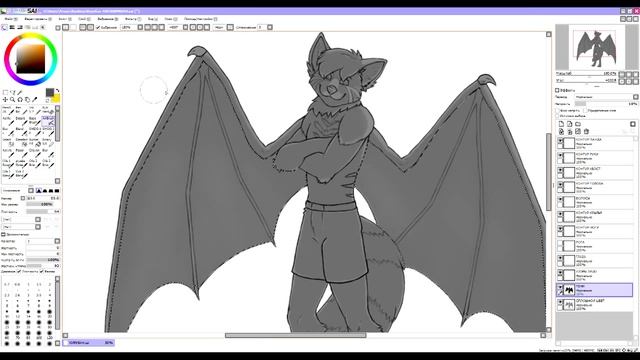Select the move layer tool
The height and width of the screenshot is (360, 640).
click(x=5, y=100)
